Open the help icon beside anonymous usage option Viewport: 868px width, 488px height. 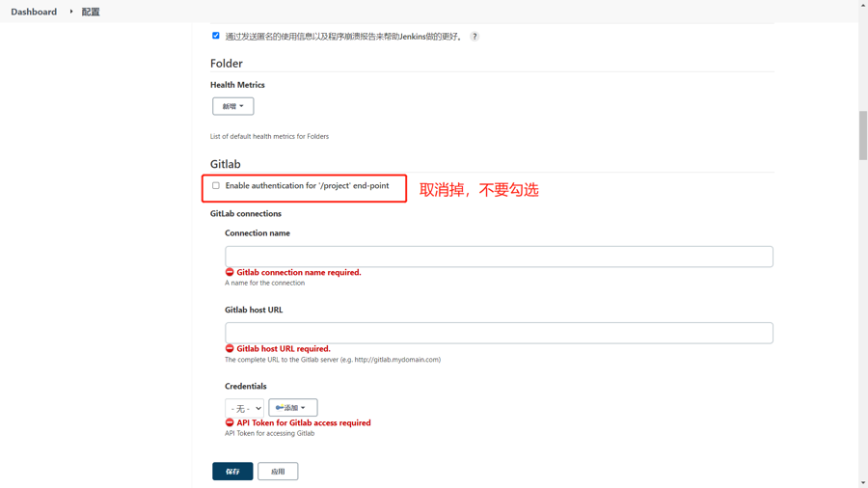click(475, 37)
